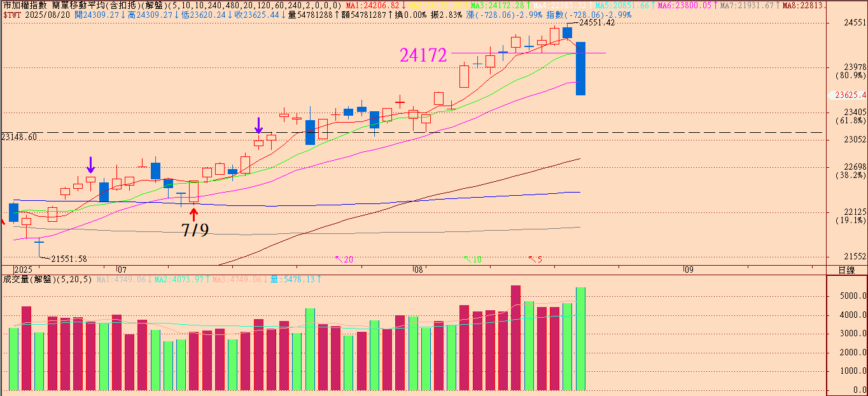Click the magenta 24172 annotation
The height and width of the screenshot is (396, 868).
[423, 55]
